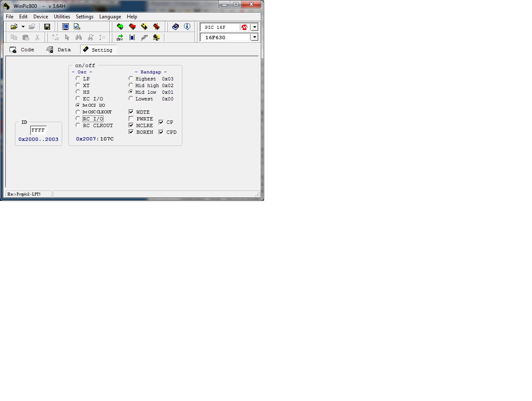Click the green arrow 'dev' detect icon
Image resolution: width=532 pixels, height=401 pixels.
pos(120,38)
